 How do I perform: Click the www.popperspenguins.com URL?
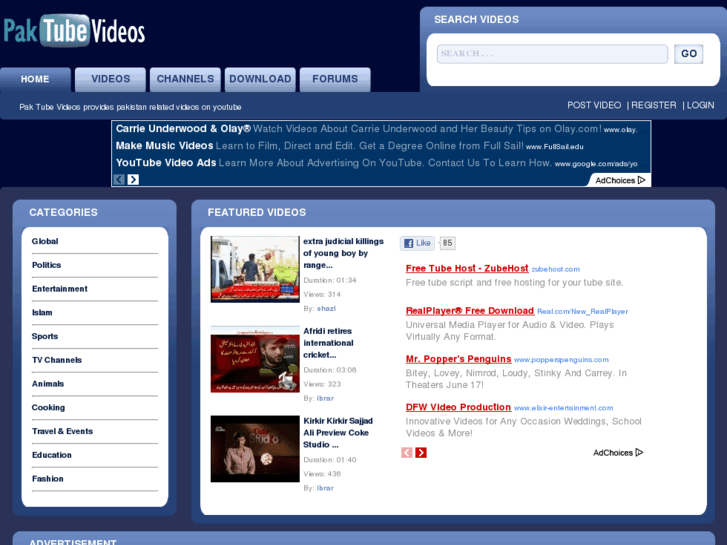pos(561,360)
